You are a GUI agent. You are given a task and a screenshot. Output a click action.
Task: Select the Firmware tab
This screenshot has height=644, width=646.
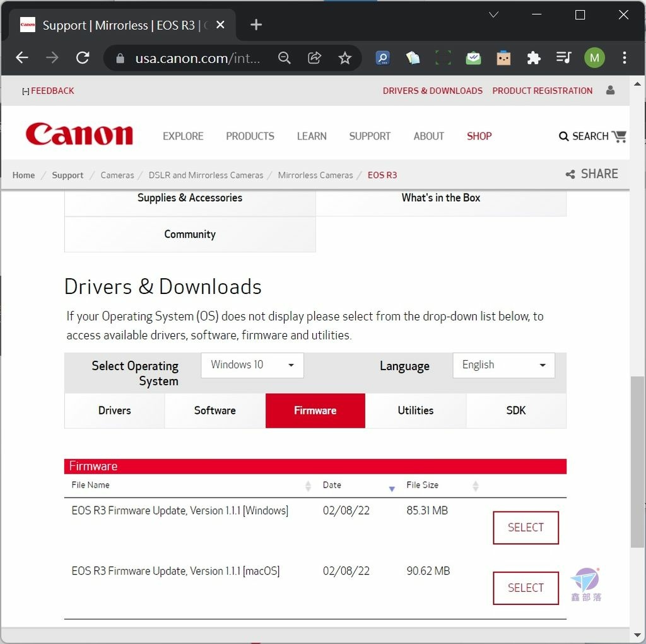click(x=315, y=411)
